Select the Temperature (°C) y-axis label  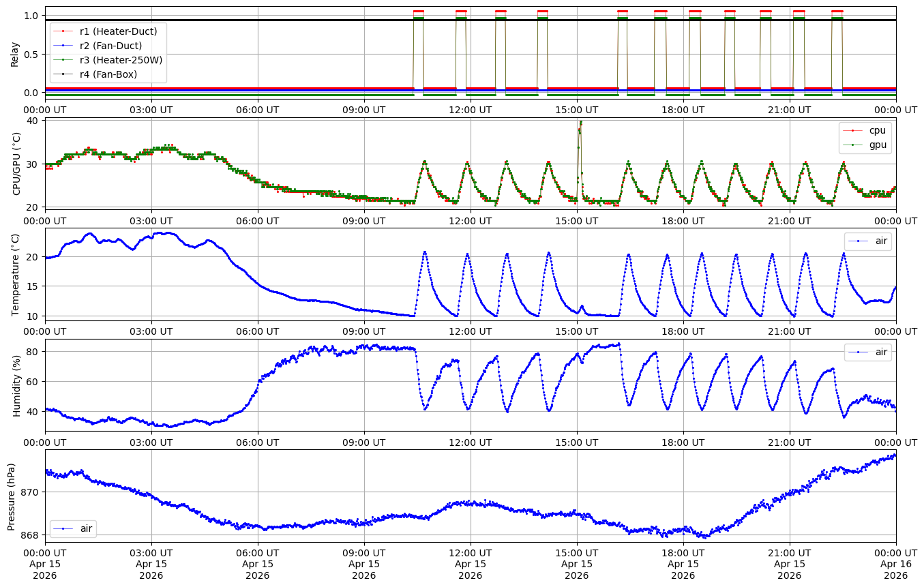point(17,274)
